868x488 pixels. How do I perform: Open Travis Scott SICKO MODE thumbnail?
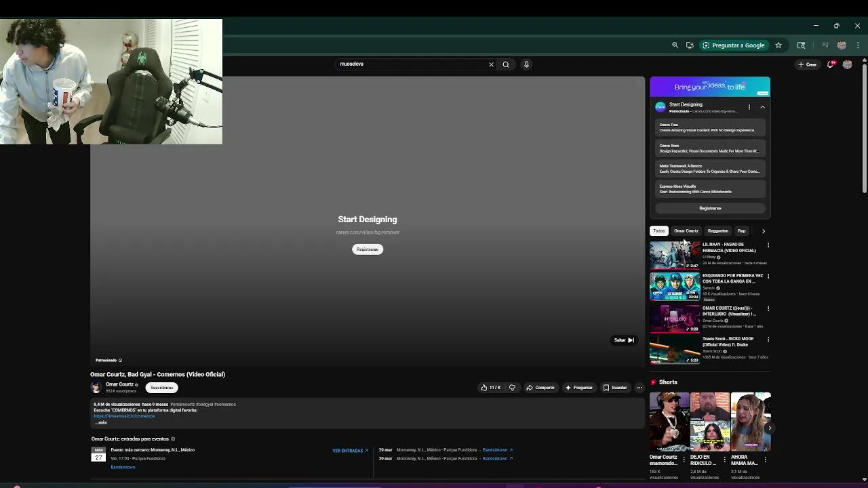coord(675,350)
